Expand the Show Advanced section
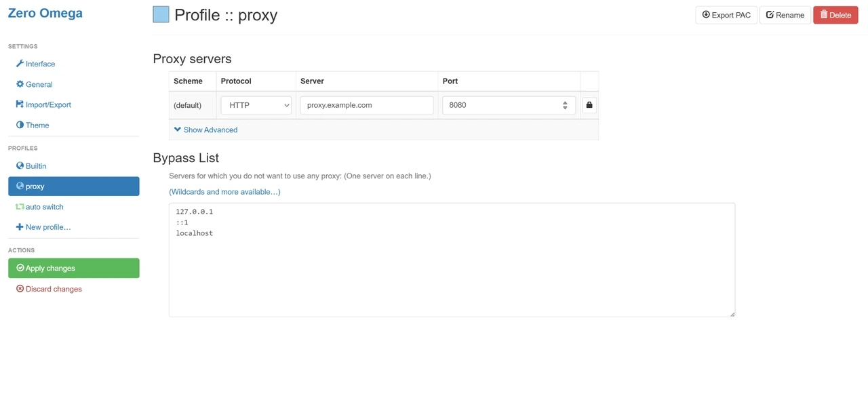Screen dimensions: 868x394 [x=205, y=130]
